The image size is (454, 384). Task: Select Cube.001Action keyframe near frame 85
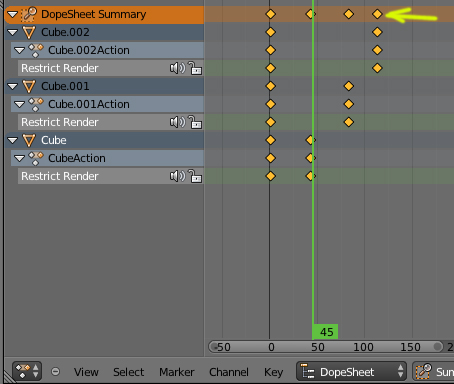coord(349,104)
